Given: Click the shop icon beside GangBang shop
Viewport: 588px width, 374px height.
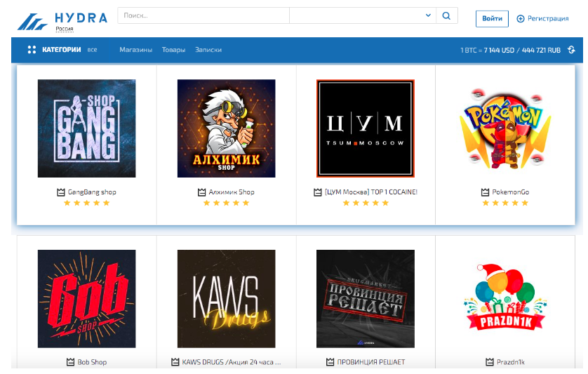Looking at the screenshot, I should (x=61, y=192).
